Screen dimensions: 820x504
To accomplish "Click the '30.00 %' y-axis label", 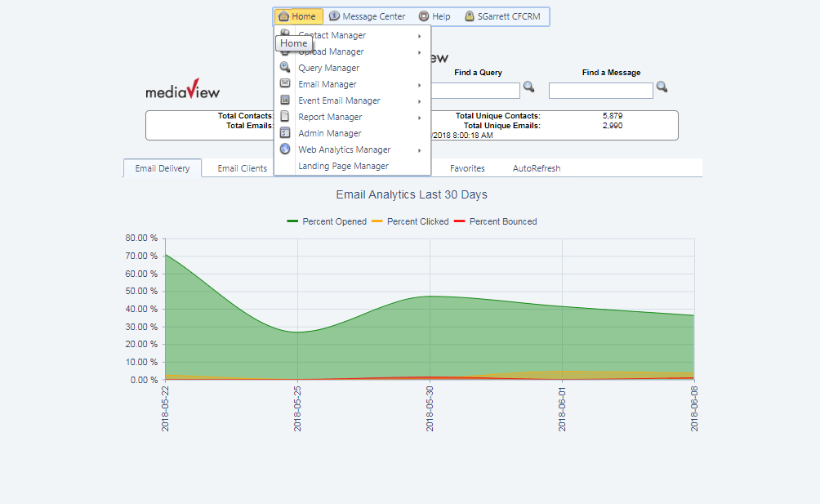I will [x=141, y=327].
